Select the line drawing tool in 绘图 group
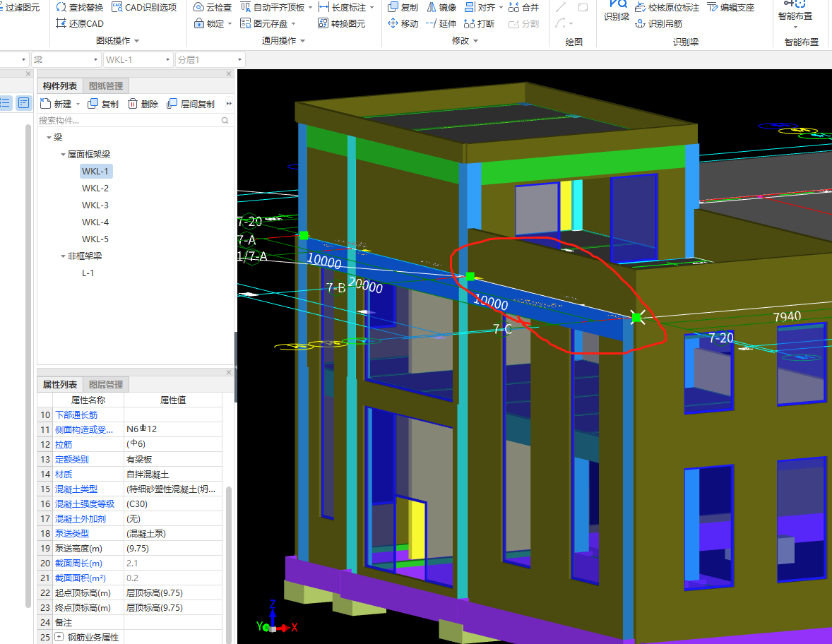Viewport: 832px width, 644px height. pos(561,8)
